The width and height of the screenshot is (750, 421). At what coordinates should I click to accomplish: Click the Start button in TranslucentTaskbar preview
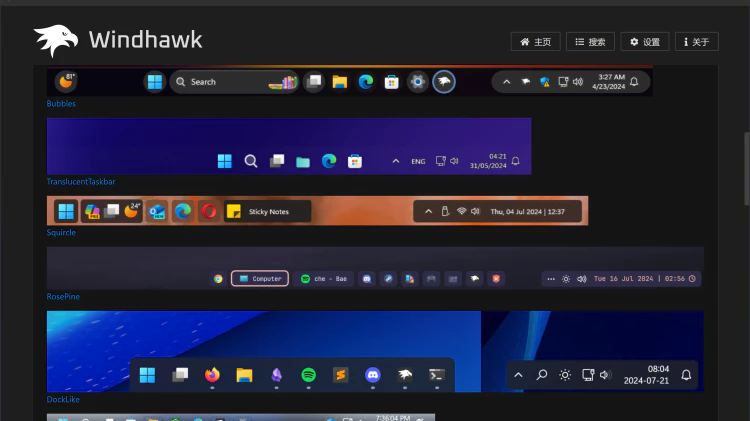[225, 161]
